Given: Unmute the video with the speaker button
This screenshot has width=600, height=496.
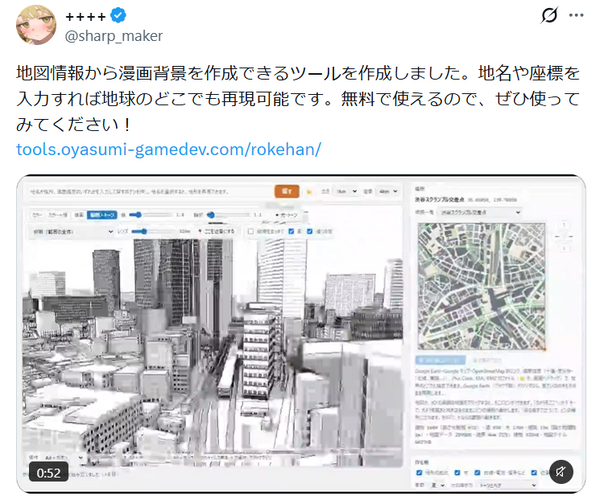Looking at the screenshot, I should pos(561,472).
